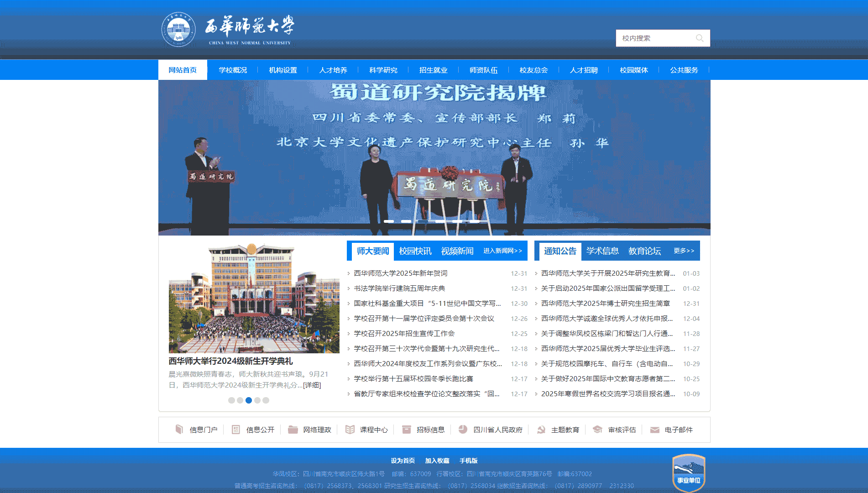Click 手机版 footer link
Screen dimensions: 868x493
(x=468, y=461)
